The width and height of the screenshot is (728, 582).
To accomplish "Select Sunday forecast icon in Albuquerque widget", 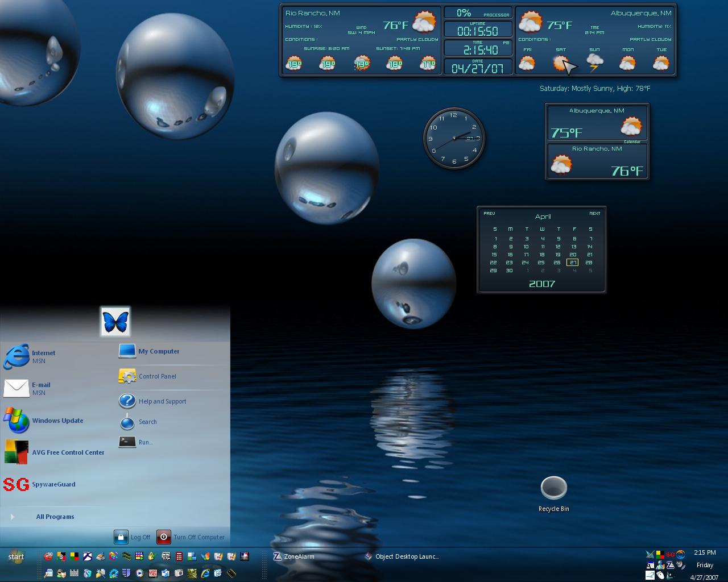I will click(594, 62).
